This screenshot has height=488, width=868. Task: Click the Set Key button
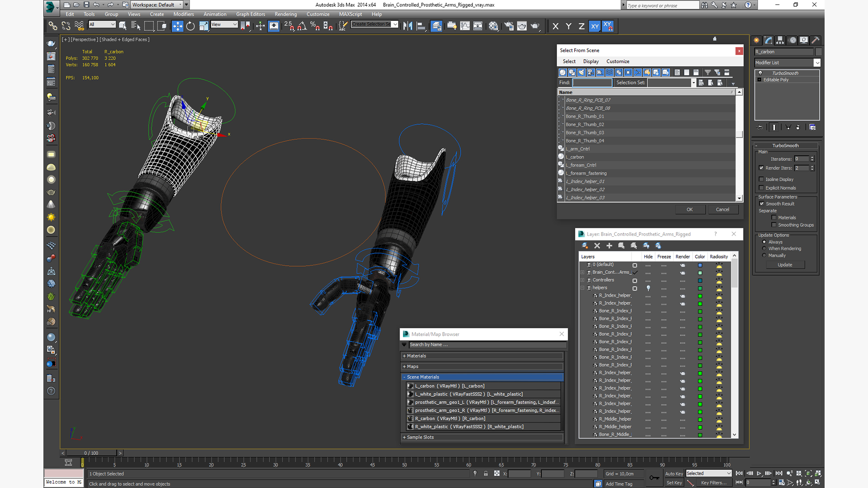(674, 483)
